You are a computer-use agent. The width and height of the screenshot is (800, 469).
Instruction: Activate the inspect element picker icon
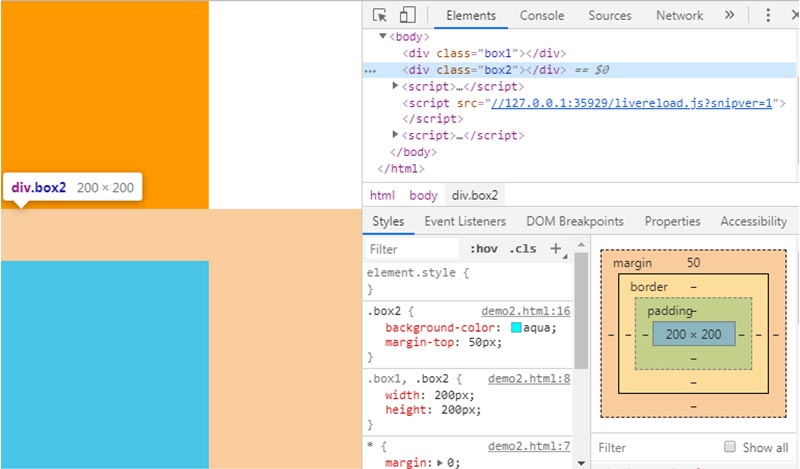coord(380,15)
